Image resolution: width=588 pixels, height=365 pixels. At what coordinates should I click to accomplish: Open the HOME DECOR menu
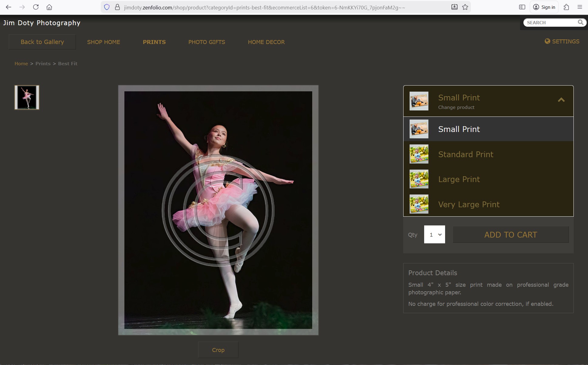(x=266, y=42)
